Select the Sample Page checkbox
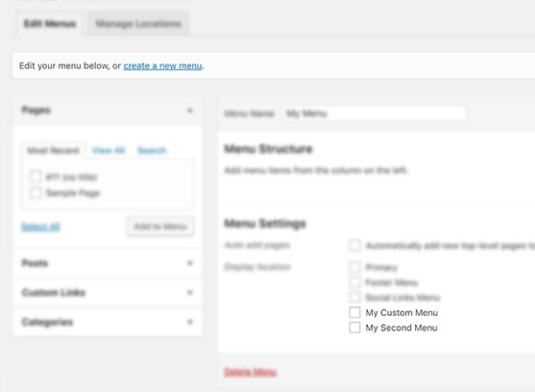The width and height of the screenshot is (535, 392). (x=36, y=193)
